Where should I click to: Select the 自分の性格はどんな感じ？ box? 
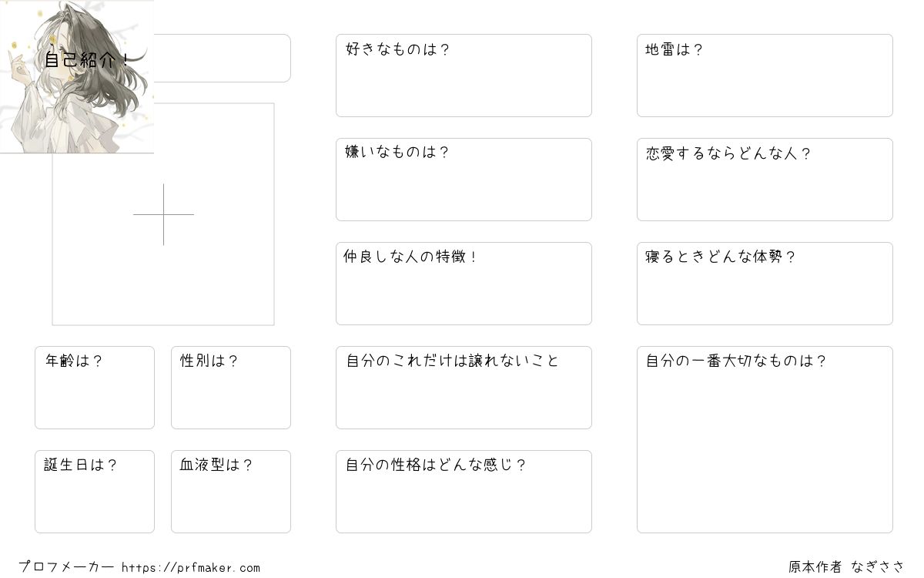click(x=464, y=492)
